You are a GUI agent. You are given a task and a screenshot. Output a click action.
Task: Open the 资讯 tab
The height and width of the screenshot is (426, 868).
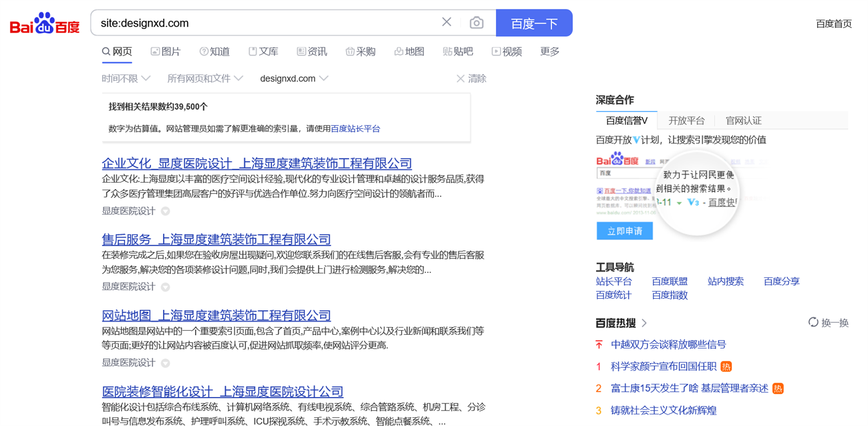(312, 51)
